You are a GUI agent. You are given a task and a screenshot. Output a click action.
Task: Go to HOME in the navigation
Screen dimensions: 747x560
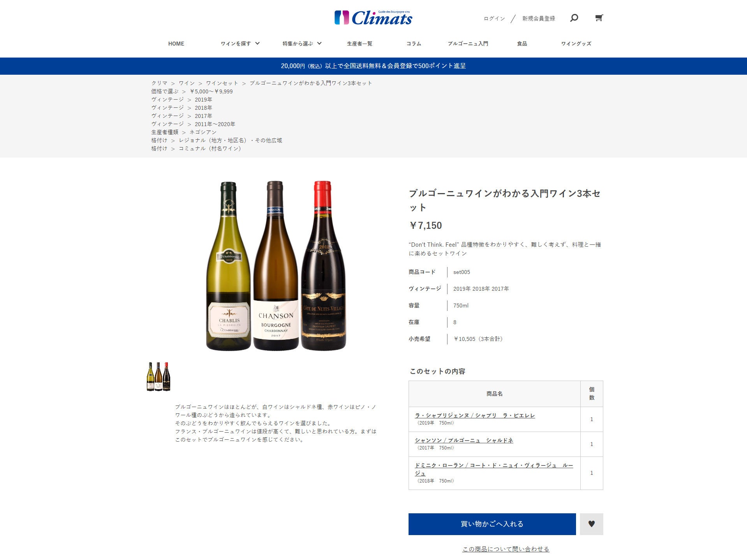[176, 44]
